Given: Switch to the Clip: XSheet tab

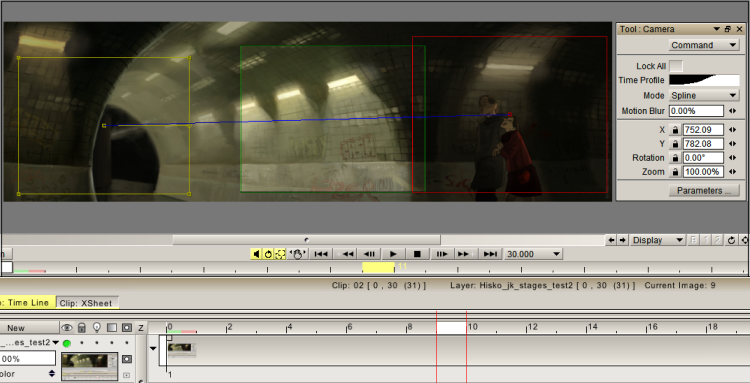Looking at the screenshot, I should (87, 303).
